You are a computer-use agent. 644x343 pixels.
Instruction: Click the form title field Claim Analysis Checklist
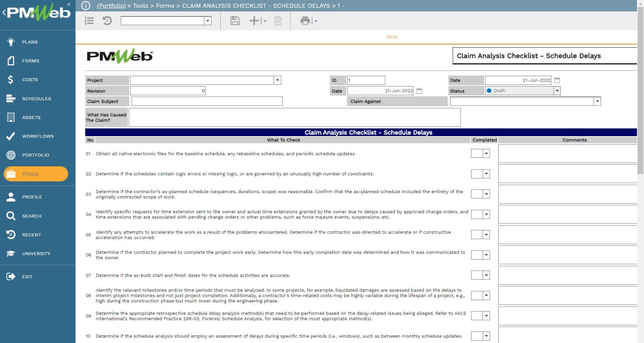point(545,56)
